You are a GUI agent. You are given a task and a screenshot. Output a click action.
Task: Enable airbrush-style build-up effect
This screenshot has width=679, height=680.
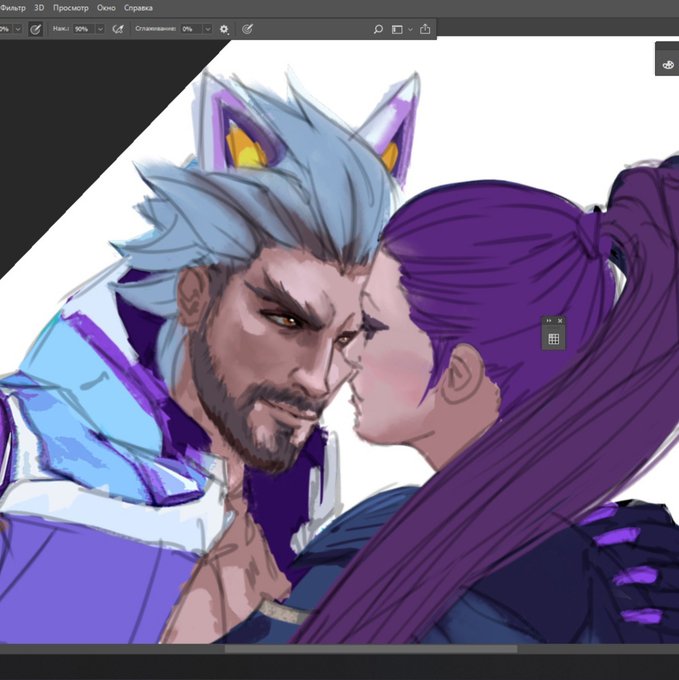click(x=118, y=29)
